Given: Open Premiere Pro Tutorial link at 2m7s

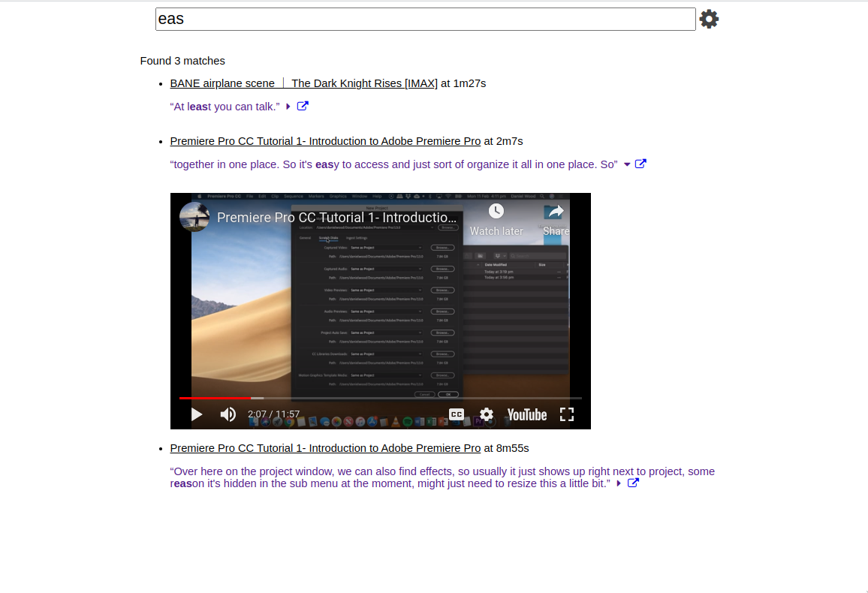Looking at the screenshot, I should 325,141.
